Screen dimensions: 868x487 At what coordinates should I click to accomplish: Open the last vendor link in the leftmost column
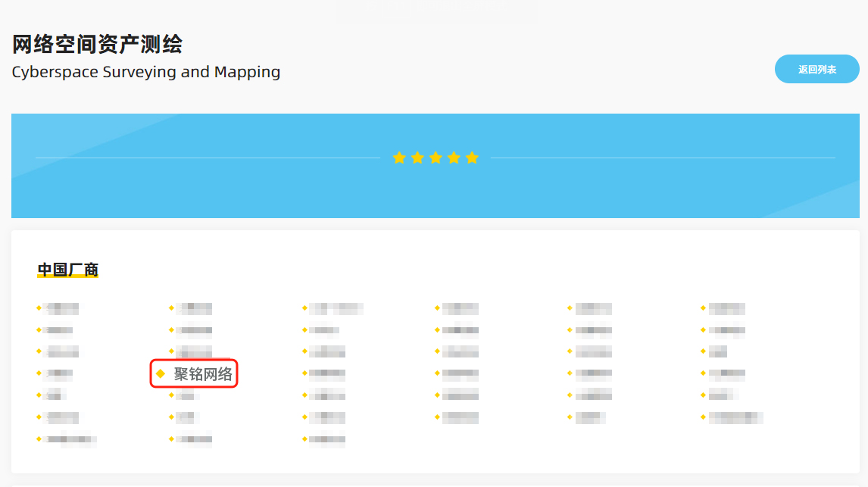(x=70, y=439)
